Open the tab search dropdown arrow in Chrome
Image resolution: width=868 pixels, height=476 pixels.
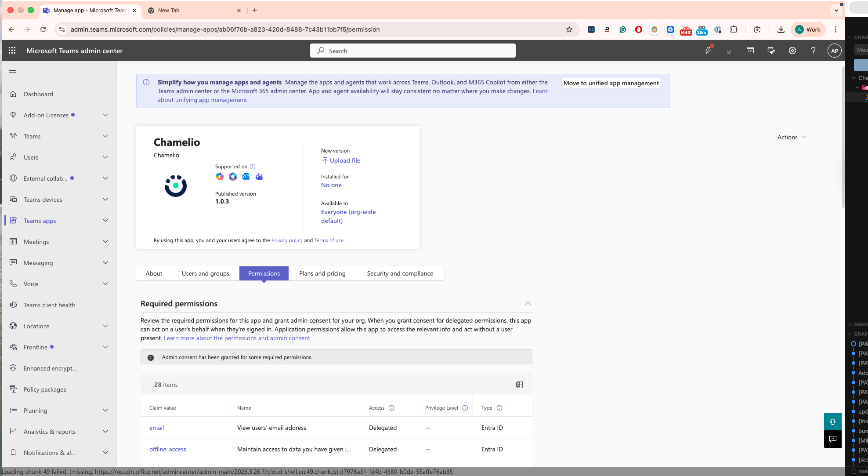(836, 11)
